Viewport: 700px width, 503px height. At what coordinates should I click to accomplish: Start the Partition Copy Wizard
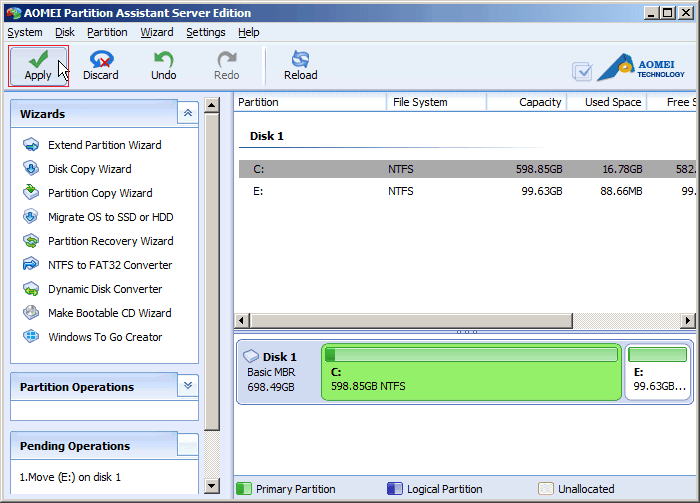tap(100, 193)
